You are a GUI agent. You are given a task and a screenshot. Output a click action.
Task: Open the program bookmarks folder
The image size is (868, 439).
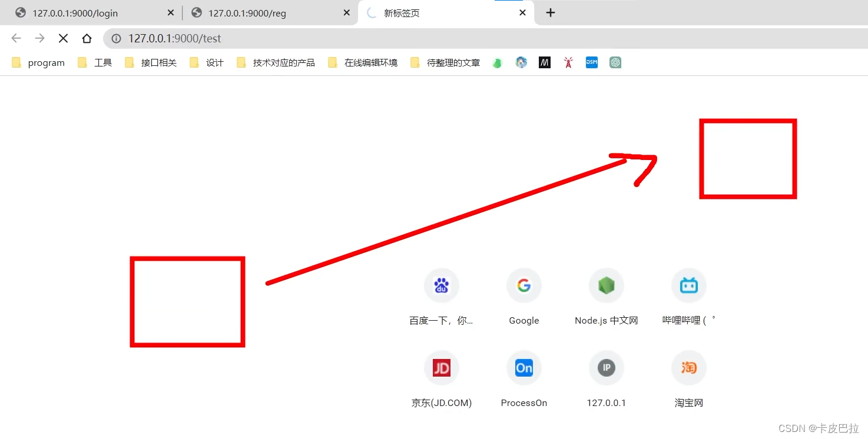coord(38,62)
